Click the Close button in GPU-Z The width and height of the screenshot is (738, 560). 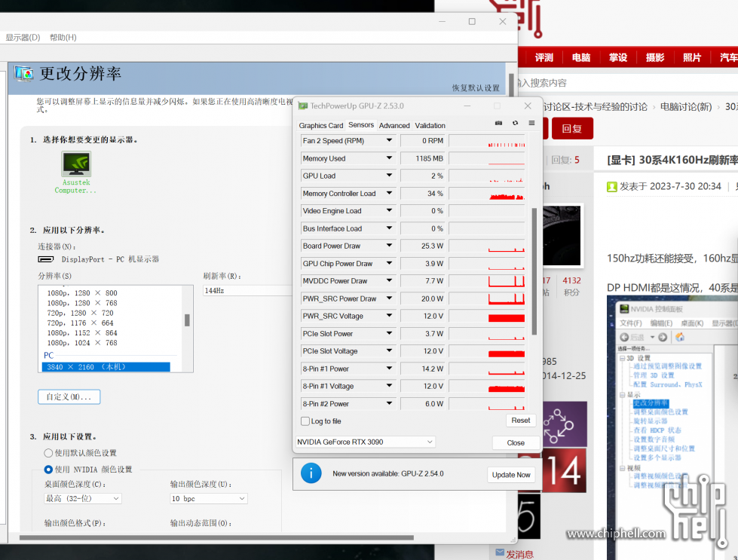click(x=516, y=443)
